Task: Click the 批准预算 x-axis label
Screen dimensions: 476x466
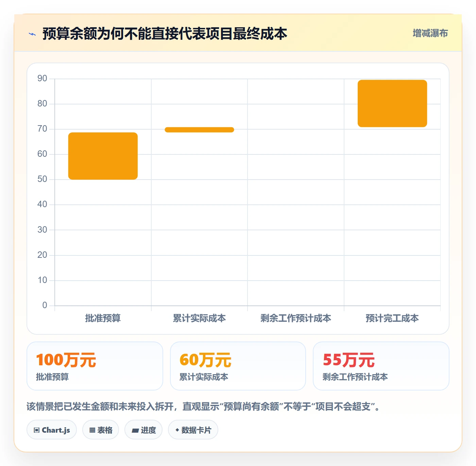Action: pos(103,318)
